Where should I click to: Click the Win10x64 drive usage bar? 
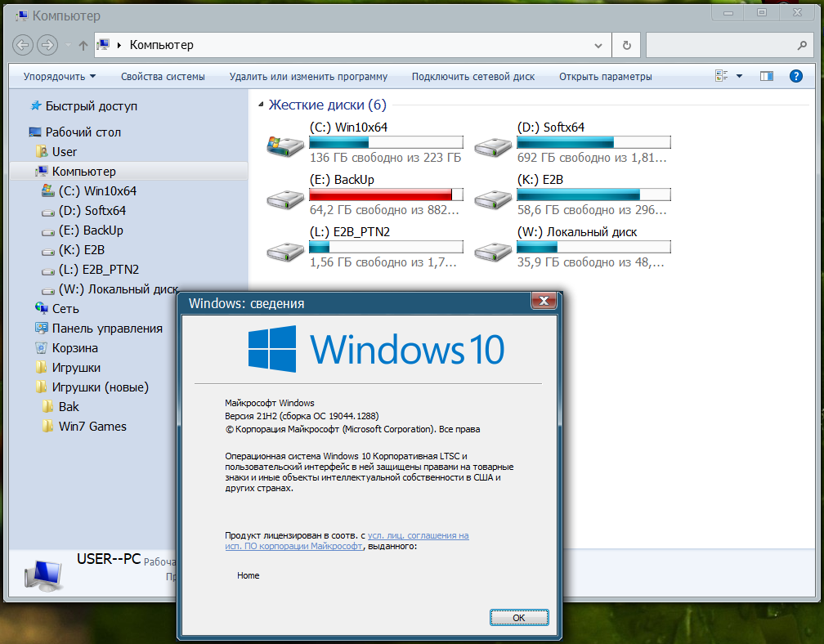[x=386, y=142]
